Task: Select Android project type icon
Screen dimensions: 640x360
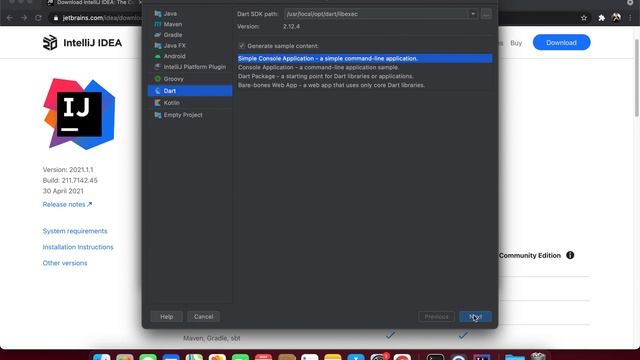Action: coord(158,56)
